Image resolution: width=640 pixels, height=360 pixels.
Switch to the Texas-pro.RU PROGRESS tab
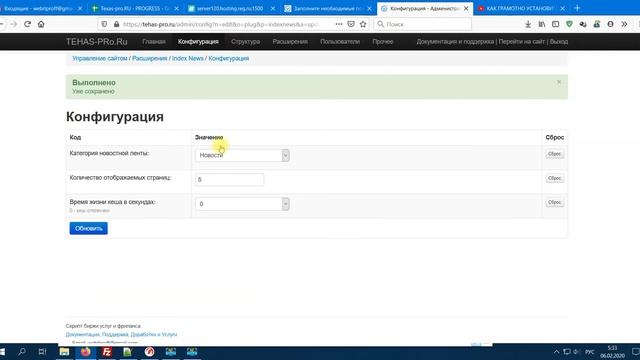(x=135, y=8)
